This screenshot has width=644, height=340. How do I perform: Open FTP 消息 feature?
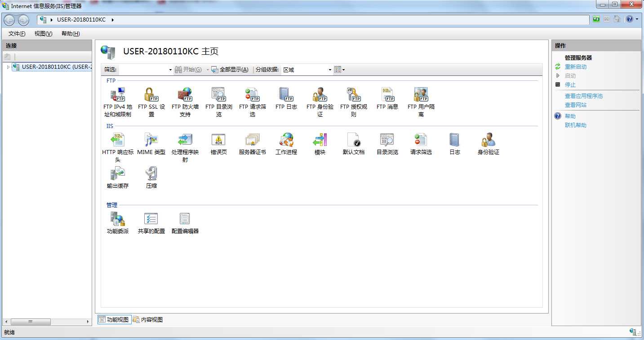pyautogui.click(x=387, y=99)
